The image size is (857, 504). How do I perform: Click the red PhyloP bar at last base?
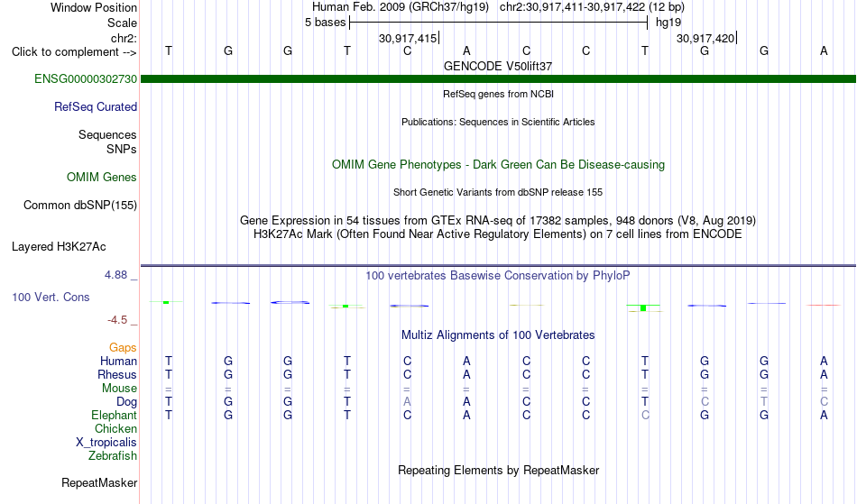pos(823,306)
